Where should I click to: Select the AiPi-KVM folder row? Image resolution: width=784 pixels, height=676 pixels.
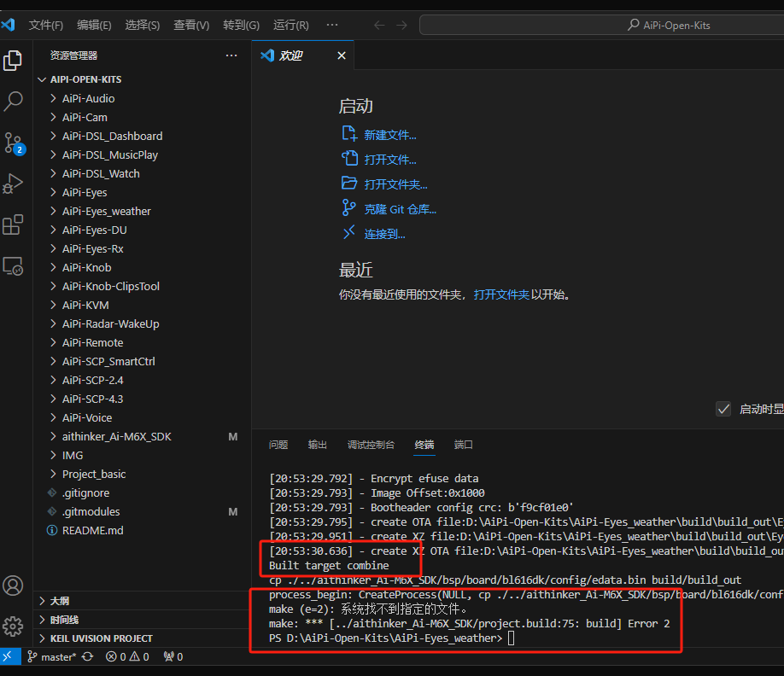(142, 306)
